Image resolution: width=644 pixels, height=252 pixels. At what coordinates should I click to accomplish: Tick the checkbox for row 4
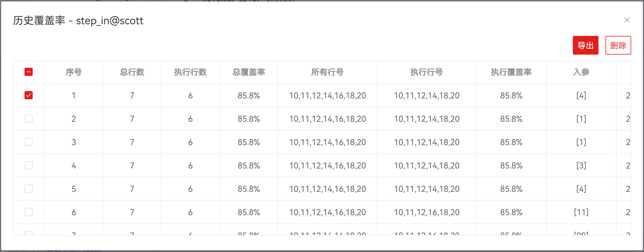(29, 165)
